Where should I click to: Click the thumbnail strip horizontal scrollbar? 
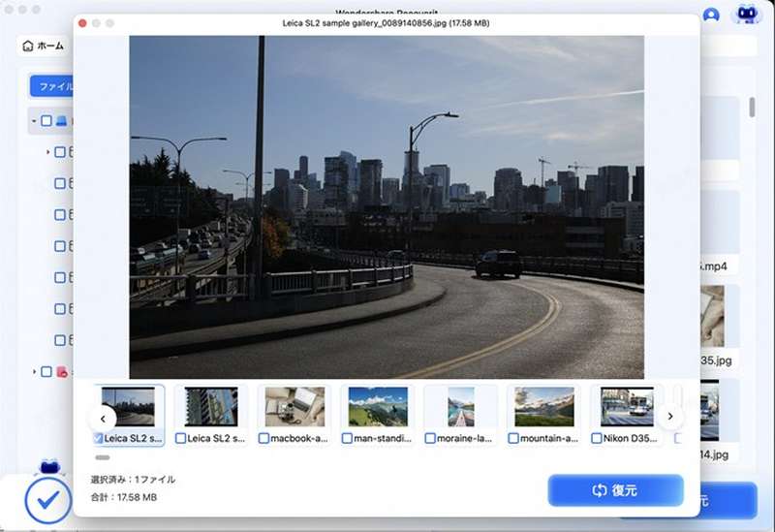pyautogui.click(x=103, y=457)
